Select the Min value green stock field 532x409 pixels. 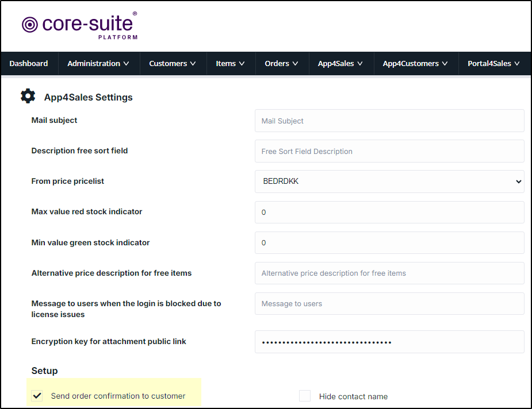point(389,242)
